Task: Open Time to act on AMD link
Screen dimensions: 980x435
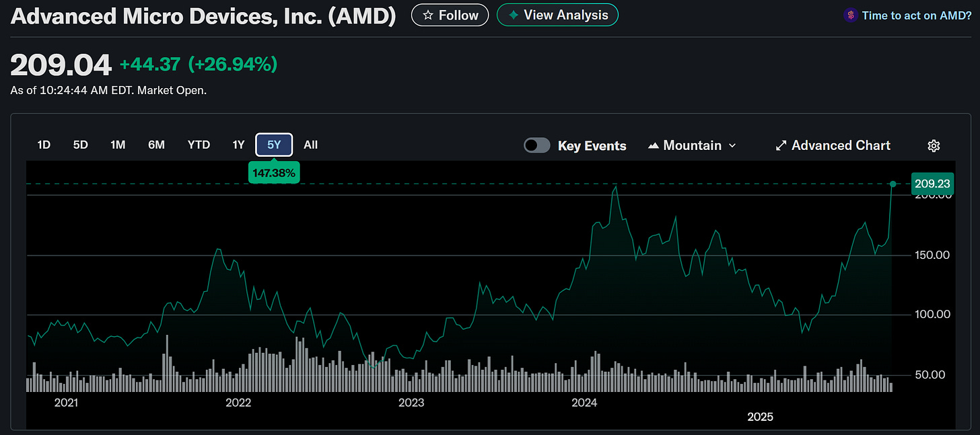Action: 917,15
